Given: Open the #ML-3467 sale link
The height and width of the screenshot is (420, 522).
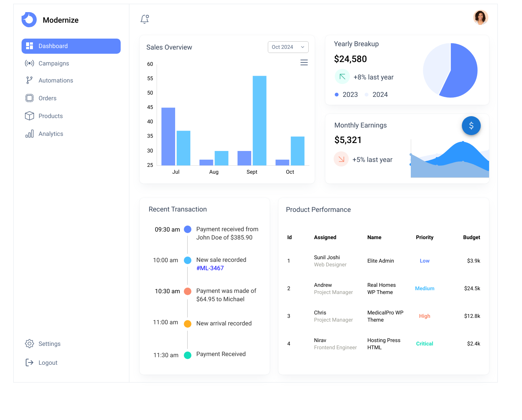Looking at the screenshot, I should point(210,268).
